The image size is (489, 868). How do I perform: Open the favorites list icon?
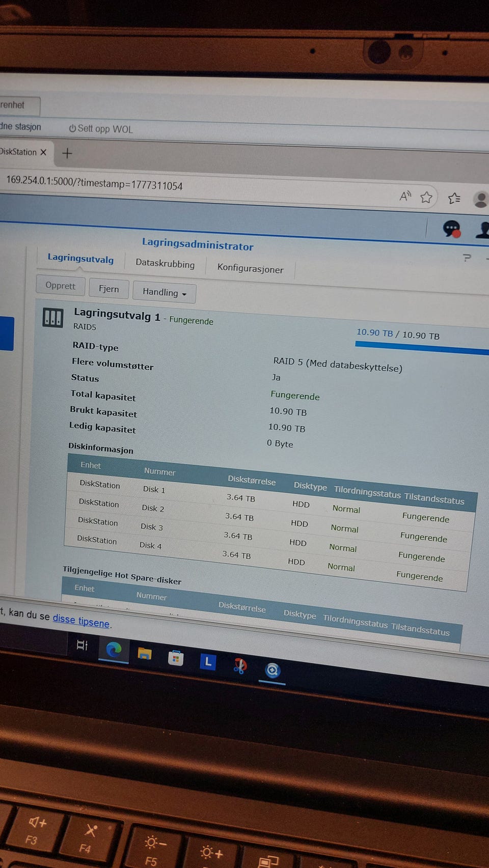(454, 198)
